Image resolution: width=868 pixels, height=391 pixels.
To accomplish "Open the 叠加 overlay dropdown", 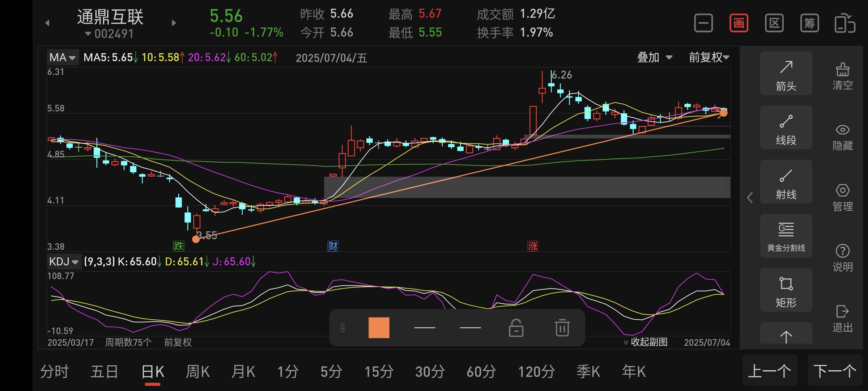I will (x=655, y=57).
